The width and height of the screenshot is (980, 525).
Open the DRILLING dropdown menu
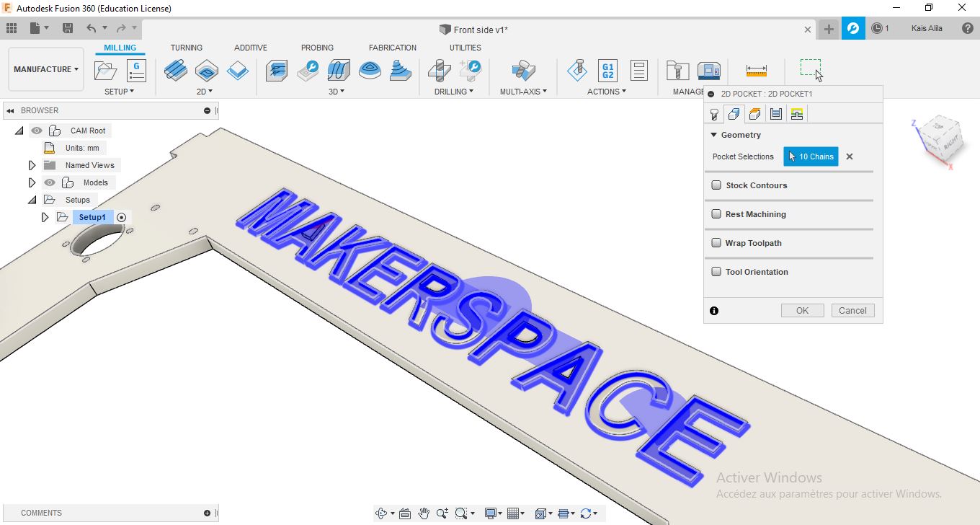pyautogui.click(x=454, y=92)
